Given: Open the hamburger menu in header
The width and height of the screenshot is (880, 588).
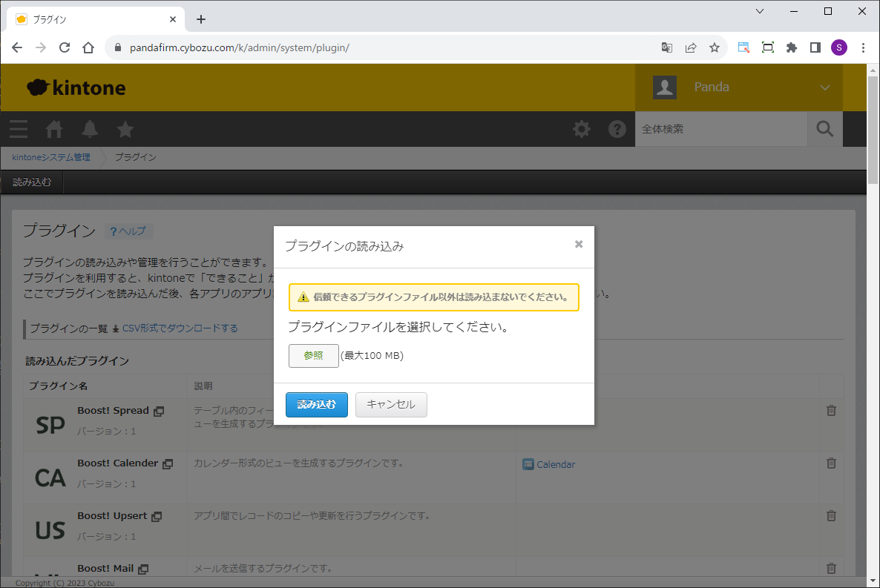Looking at the screenshot, I should 19,129.
